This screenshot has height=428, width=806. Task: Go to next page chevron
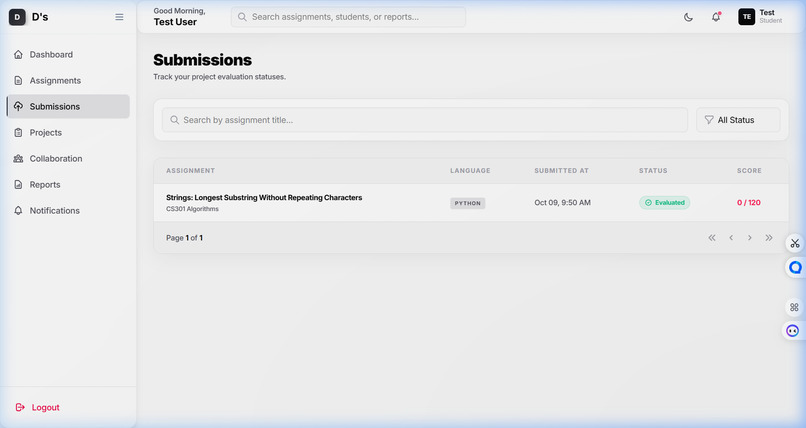(x=750, y=238)
